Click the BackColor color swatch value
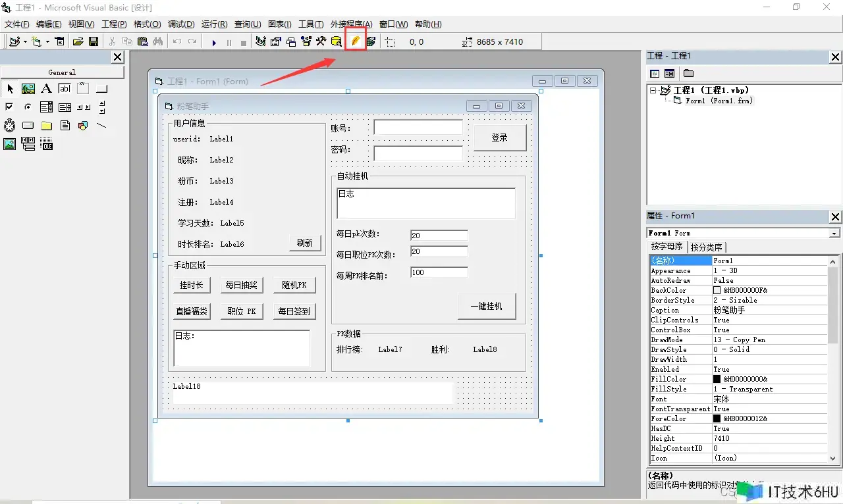Viewport: 843px width, 504px height. click(717, 290)
